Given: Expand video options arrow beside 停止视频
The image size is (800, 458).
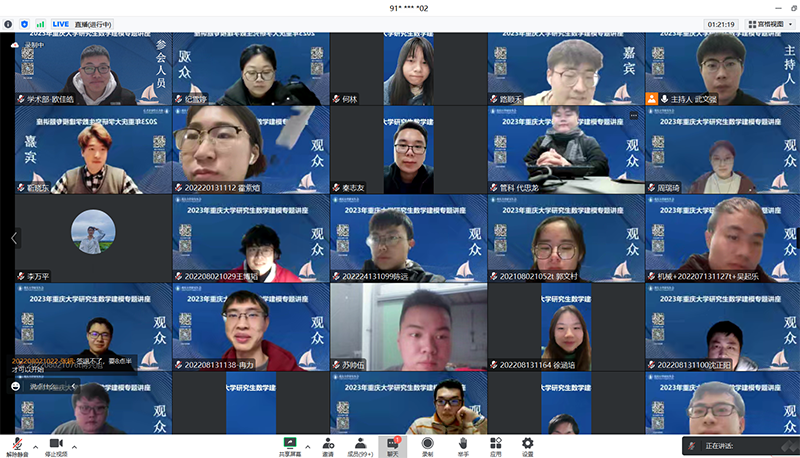Looking at the screenshot, I should [74, 447].
